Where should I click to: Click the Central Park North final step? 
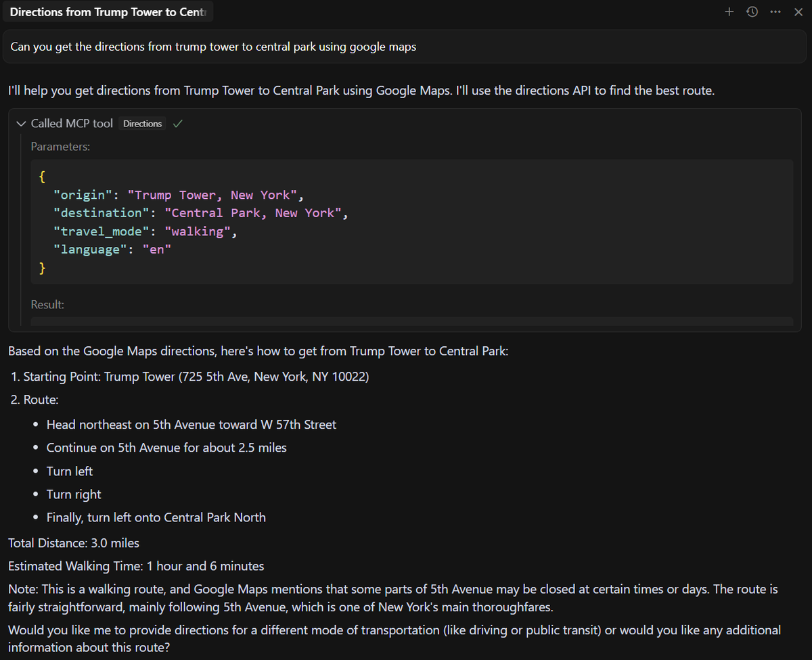pyautogui.click(x=156, y=517)
